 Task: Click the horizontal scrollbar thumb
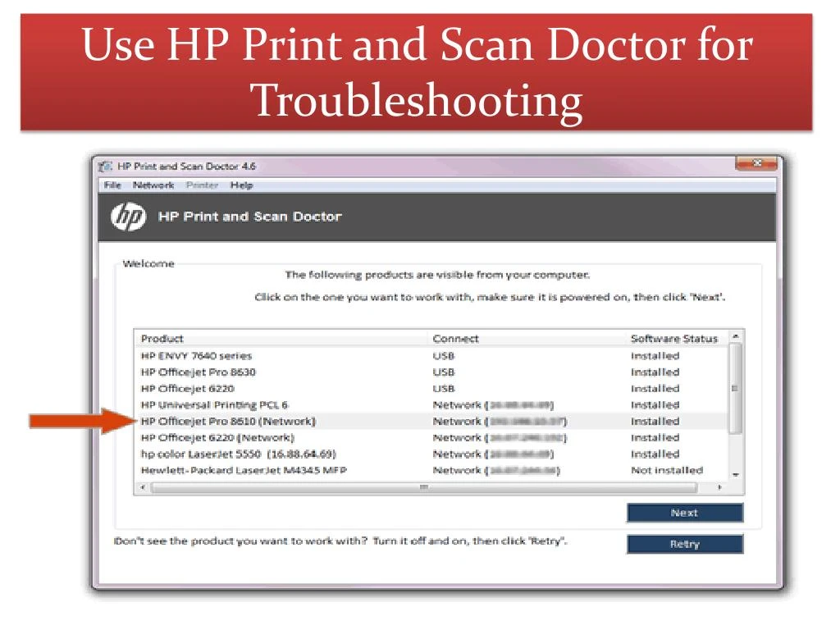424,487
